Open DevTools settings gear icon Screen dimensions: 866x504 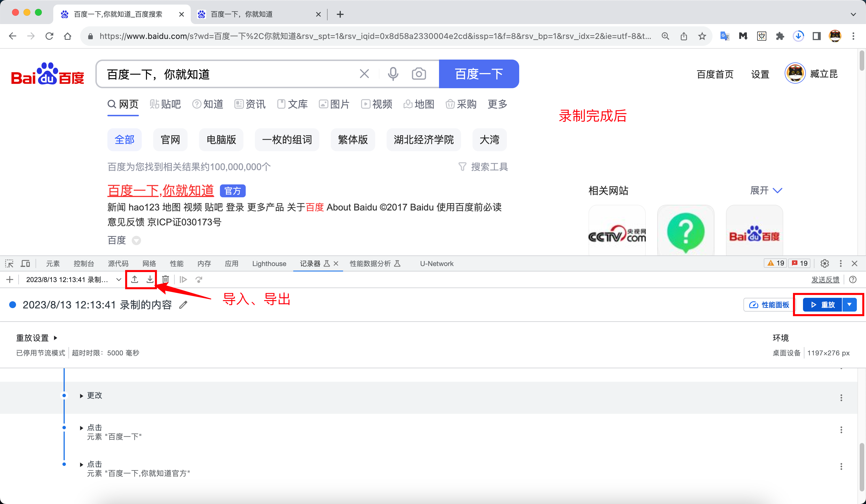tap(824, 263)
